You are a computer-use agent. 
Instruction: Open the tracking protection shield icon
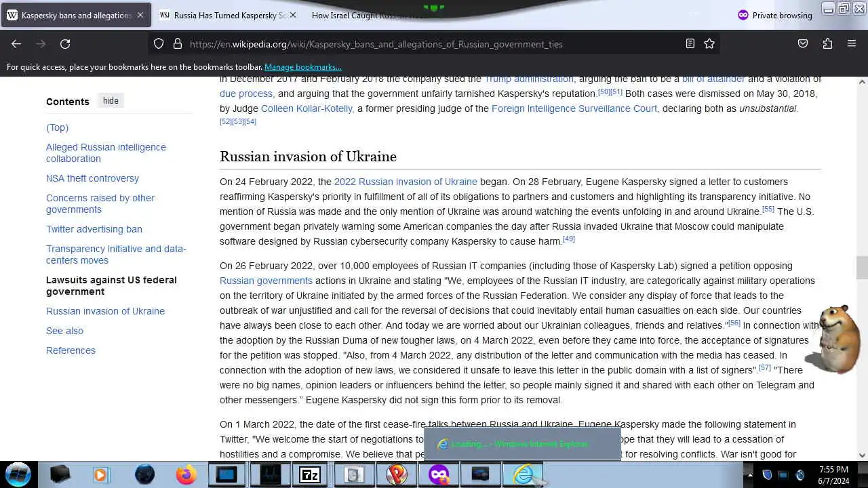click(159, 43)
